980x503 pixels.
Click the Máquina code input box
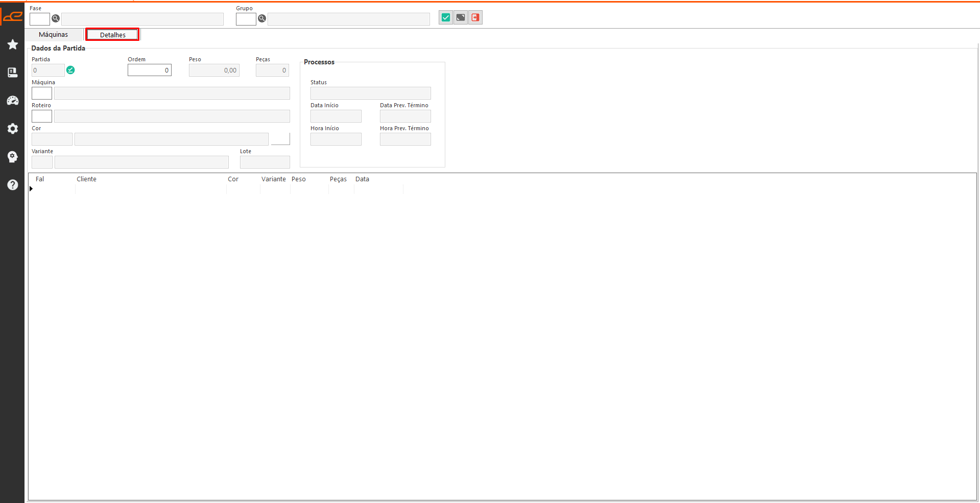pyautogui.click(x=42, y=93)
